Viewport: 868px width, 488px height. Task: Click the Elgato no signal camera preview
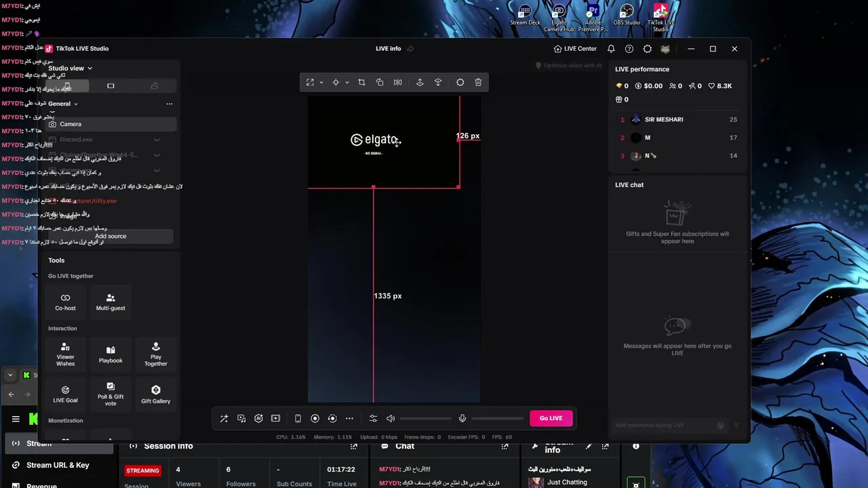[x=384, y=142]
